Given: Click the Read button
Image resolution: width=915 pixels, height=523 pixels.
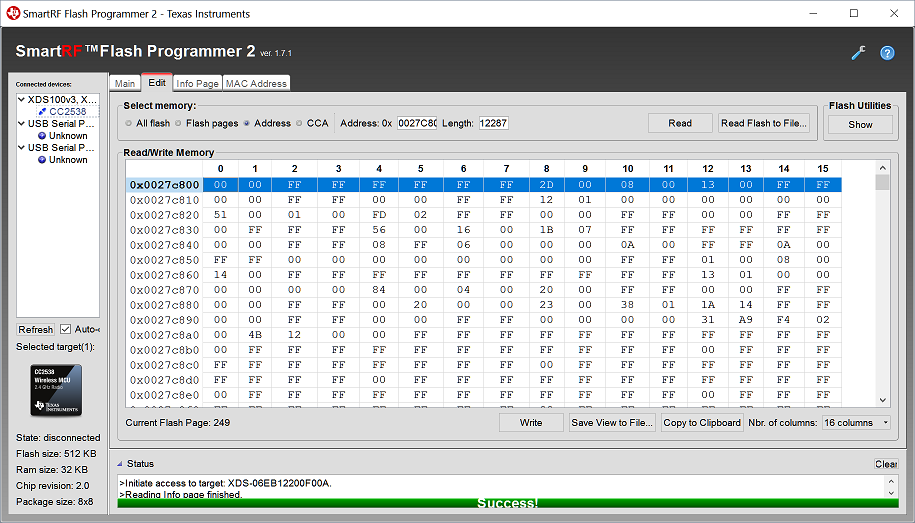Looking at the screenshot, I should (x=680, y=123).
